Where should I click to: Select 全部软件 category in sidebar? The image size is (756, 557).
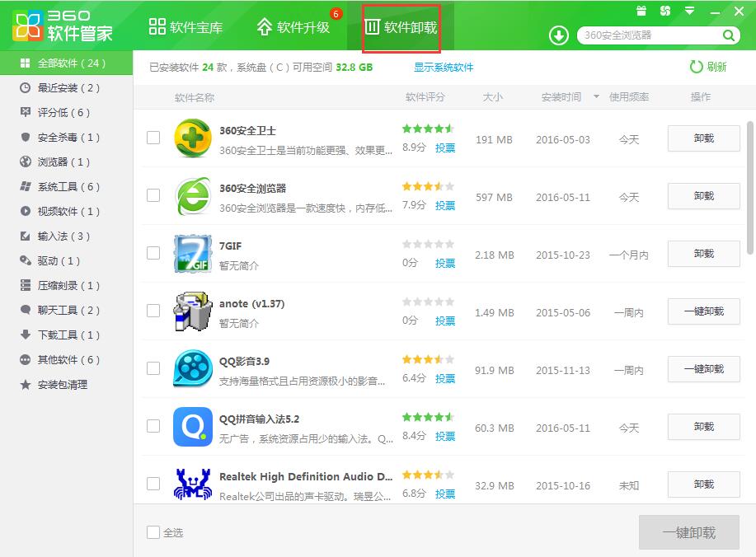point(66,63)
